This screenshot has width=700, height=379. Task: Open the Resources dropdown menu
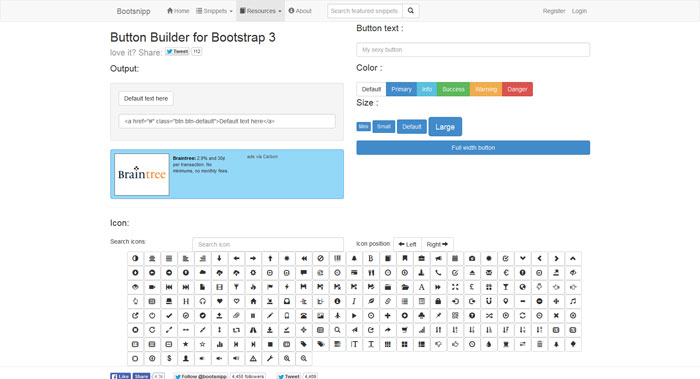pos(260,11)
